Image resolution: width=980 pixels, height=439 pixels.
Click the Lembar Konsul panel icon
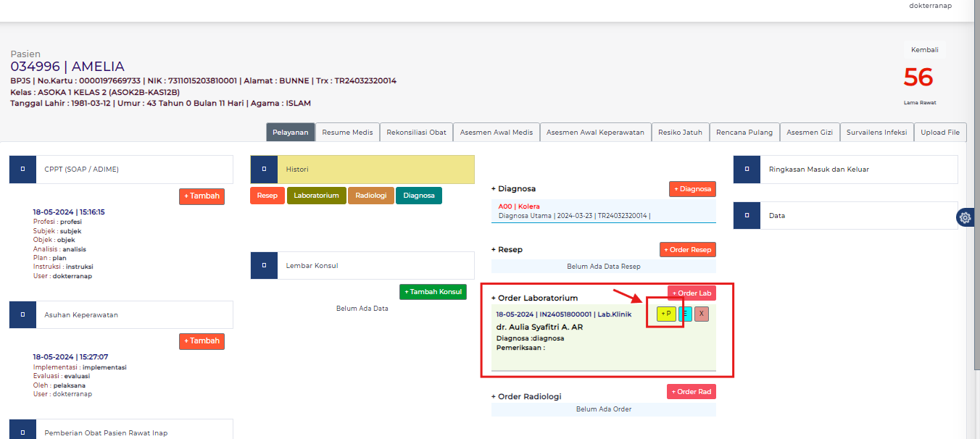[264, 265]
